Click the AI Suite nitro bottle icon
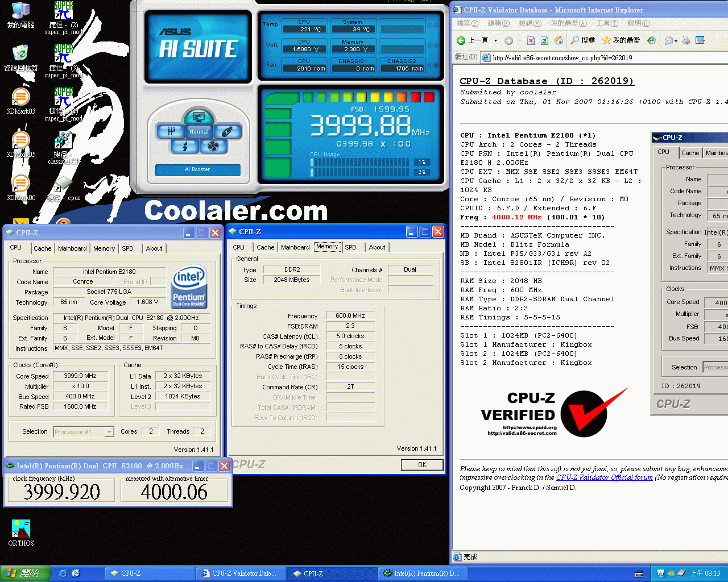Image resolution: width=728 pixels, height=582 pixels. click(x=227, y=132)
